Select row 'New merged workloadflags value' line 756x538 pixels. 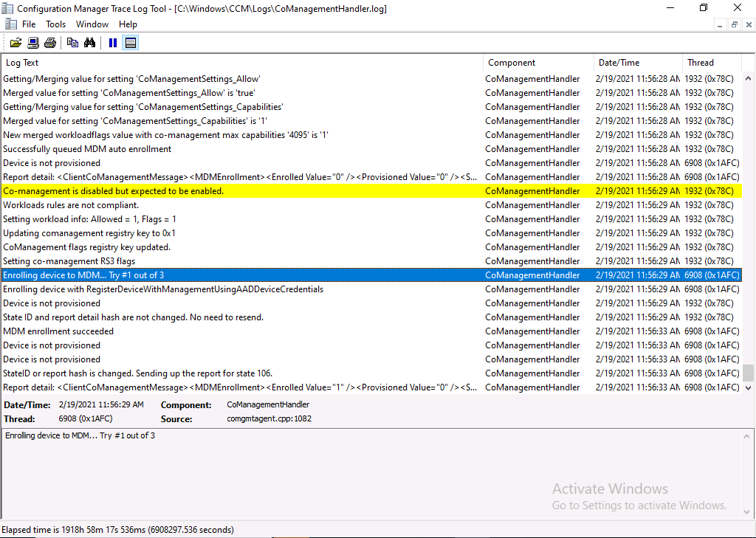click(x=371, y=135)
